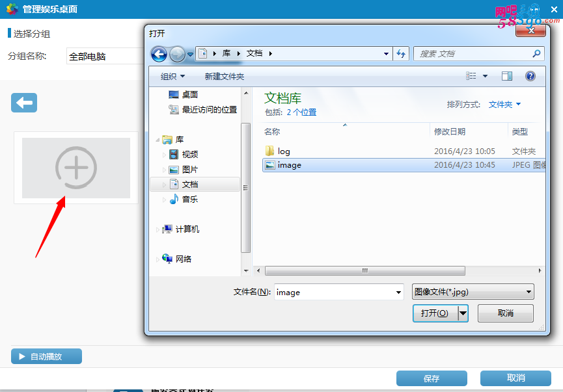Click the 打开(O) button
This screenshot has width=563, height=392.
coord(435,313)
